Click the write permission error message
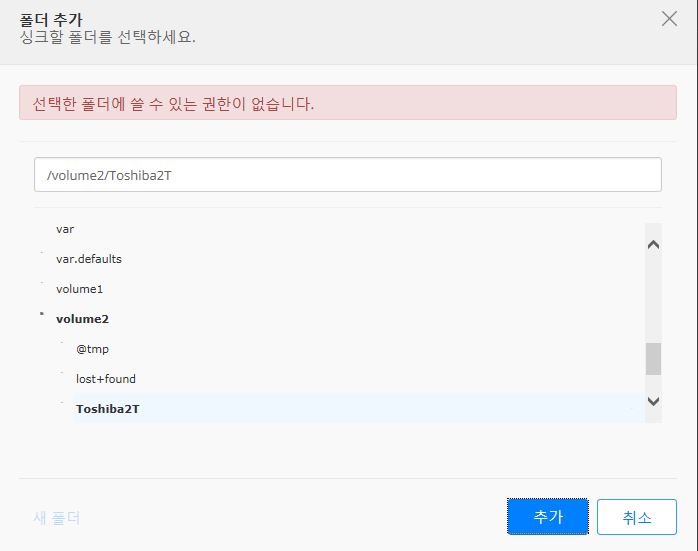This screenshot has height=551, width=698. click(x=348, y=103)
